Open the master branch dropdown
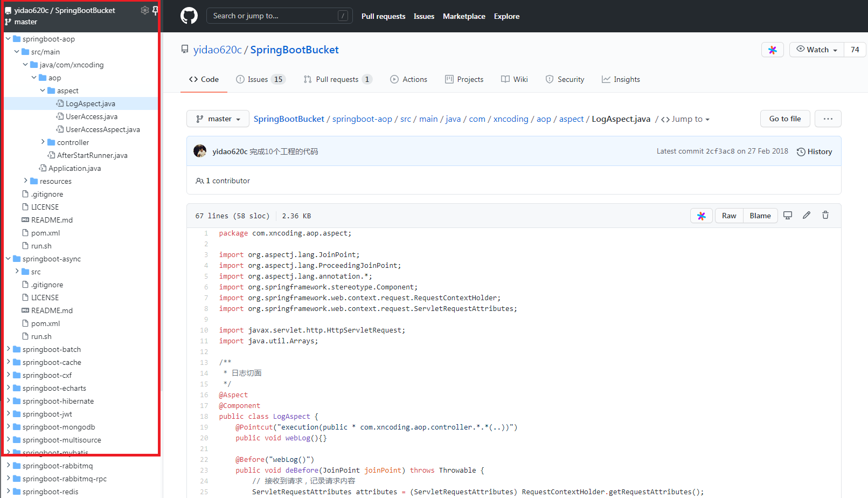The image size is (868, 498). 218,119
